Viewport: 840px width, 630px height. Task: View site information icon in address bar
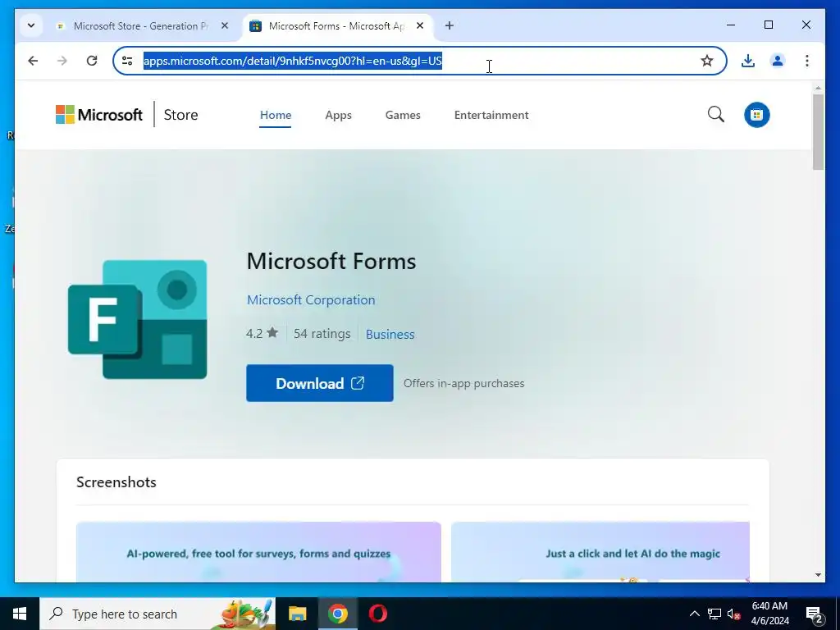tap(127, 61)
